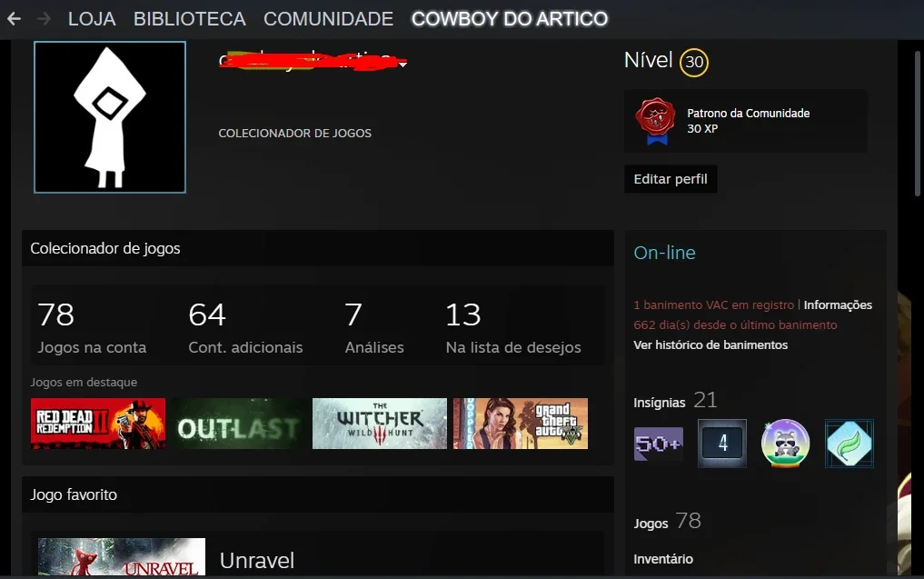Open the BIBLIOTECA tab
Viewport: 924px width, 579px height.
[190, 19]
